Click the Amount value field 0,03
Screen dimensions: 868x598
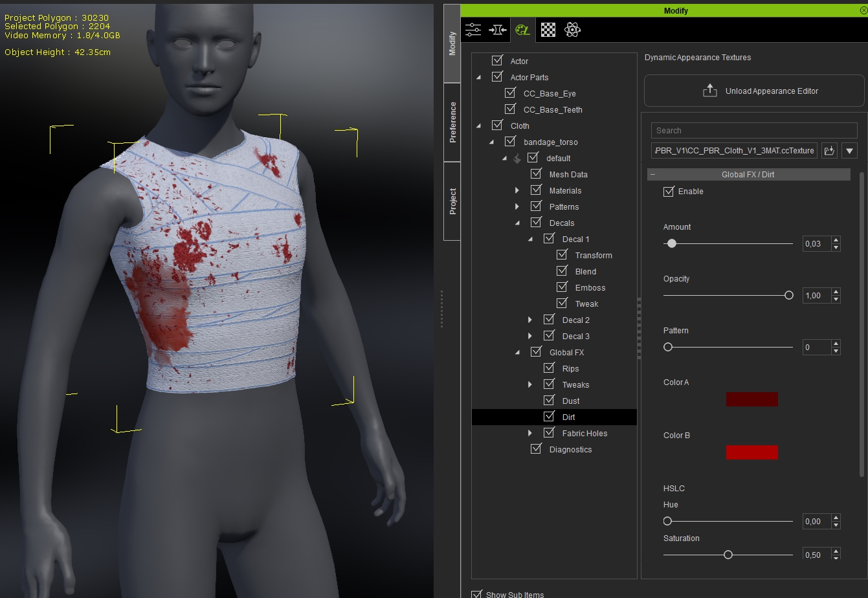[817, 244]
